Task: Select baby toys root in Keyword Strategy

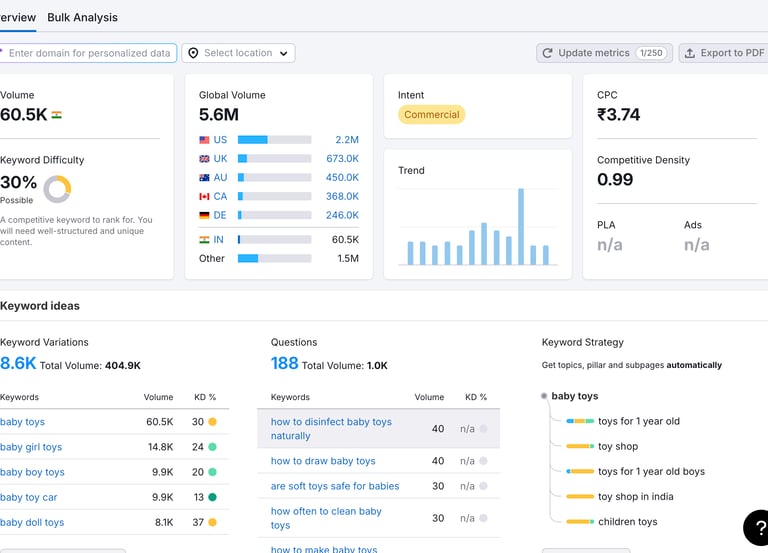Action: [x=575, y=396]
